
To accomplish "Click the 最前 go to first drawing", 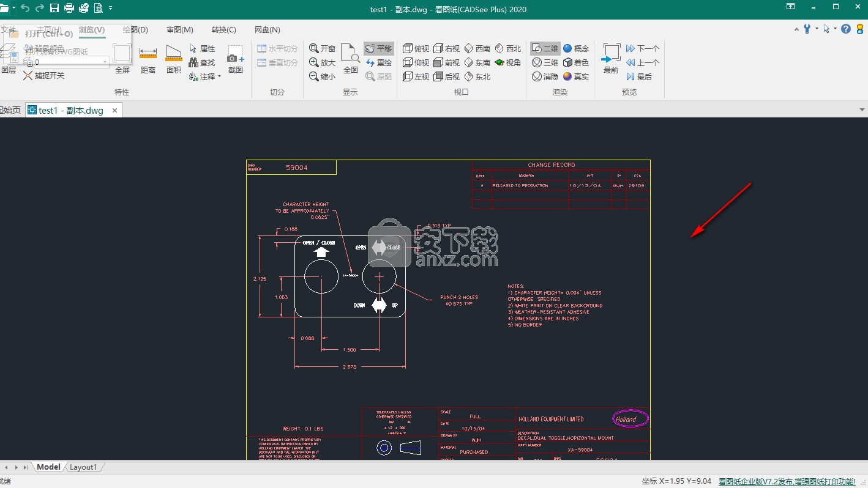I will pyautogui.click(x=611, y=59).
